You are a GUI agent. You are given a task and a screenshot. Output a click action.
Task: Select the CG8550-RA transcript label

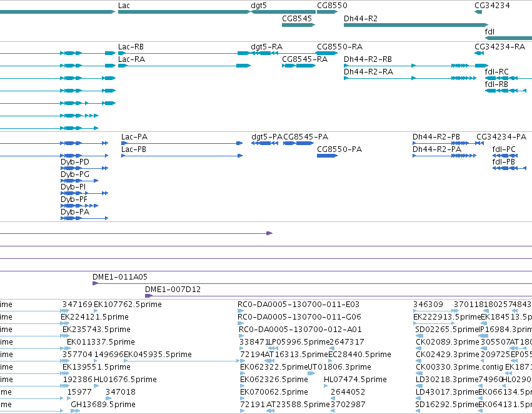[339, 47]
